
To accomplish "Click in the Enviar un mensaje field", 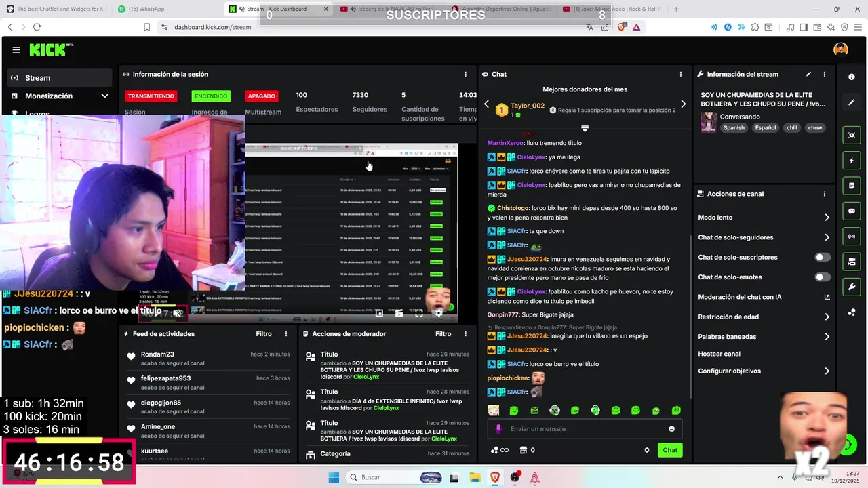I will (585, 429).
